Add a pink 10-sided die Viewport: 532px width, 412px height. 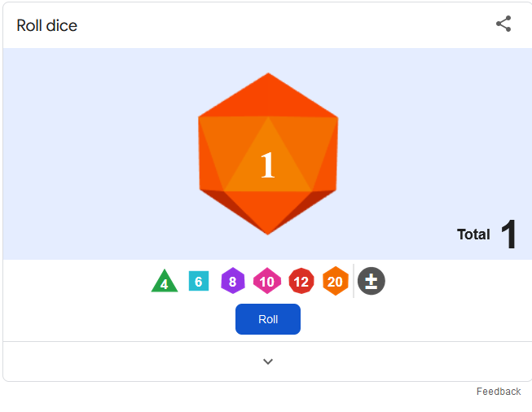click(267, 281)
